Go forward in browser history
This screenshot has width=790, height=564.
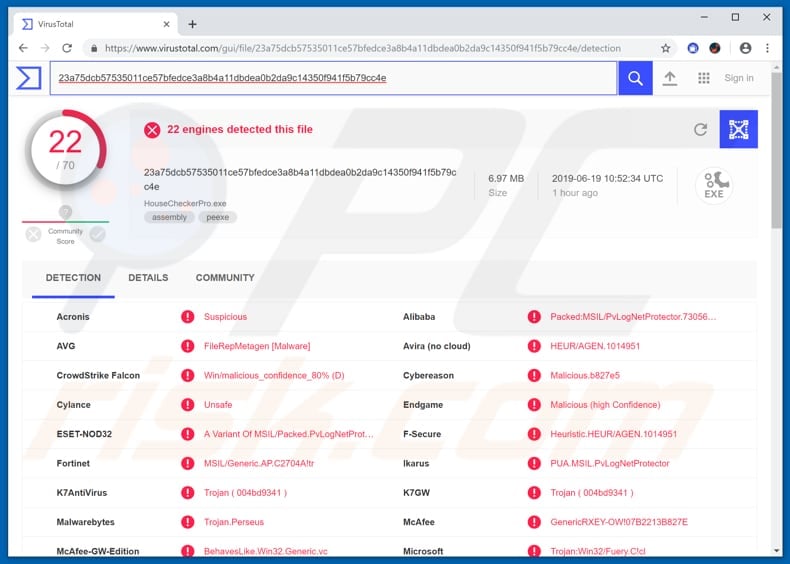pos(45,48)
